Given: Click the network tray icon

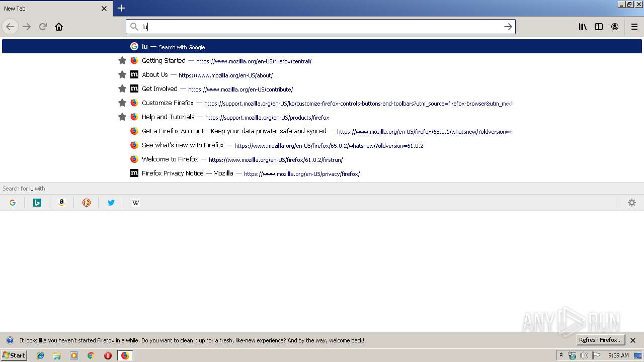Looking at the screenshot, I should coord(572,355).
